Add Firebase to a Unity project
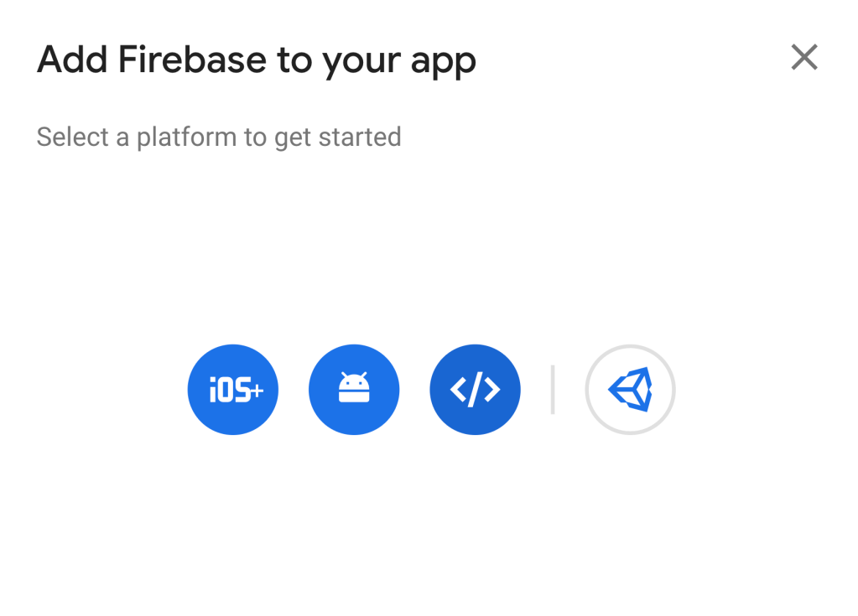The height and width of the screenshot is (616, 858). click(630, 390)
